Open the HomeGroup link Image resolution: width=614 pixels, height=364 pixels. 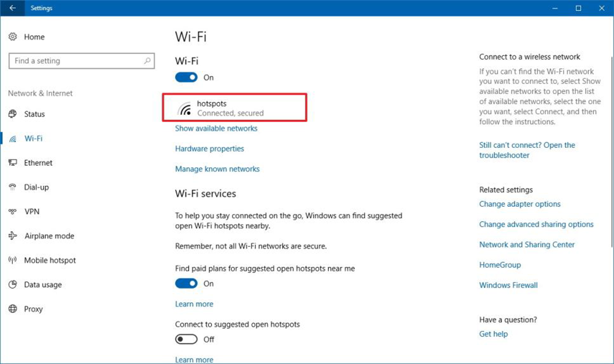pos(500,265)
